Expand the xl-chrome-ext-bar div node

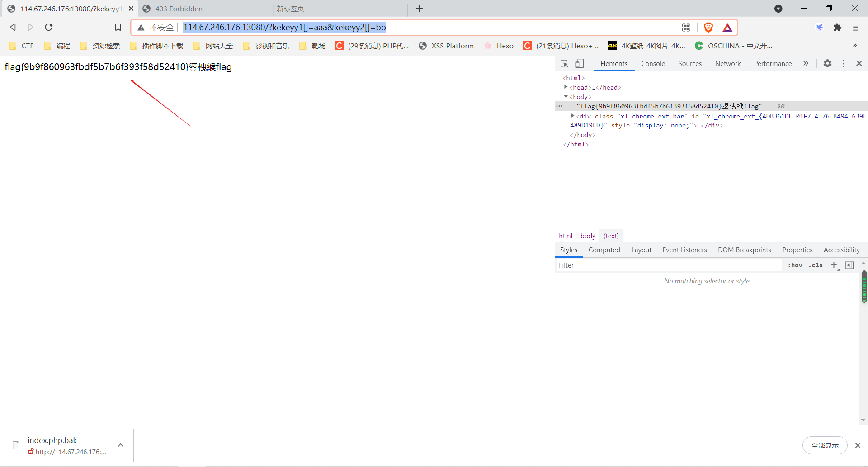click(572, 116)
